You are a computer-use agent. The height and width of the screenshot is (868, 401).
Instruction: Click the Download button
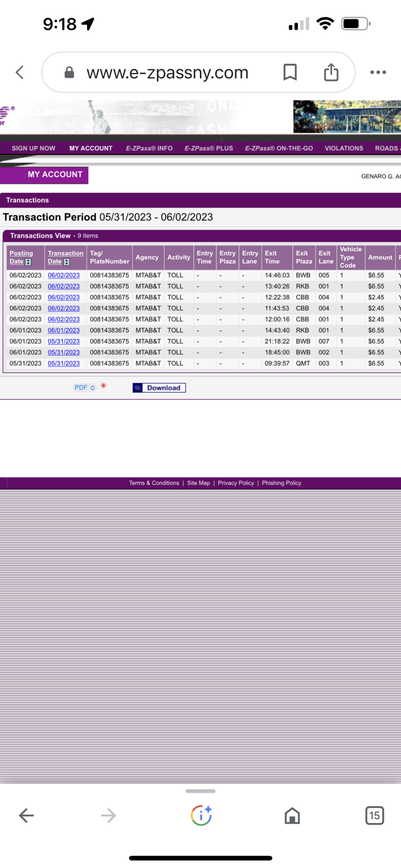tap(159, 388)
